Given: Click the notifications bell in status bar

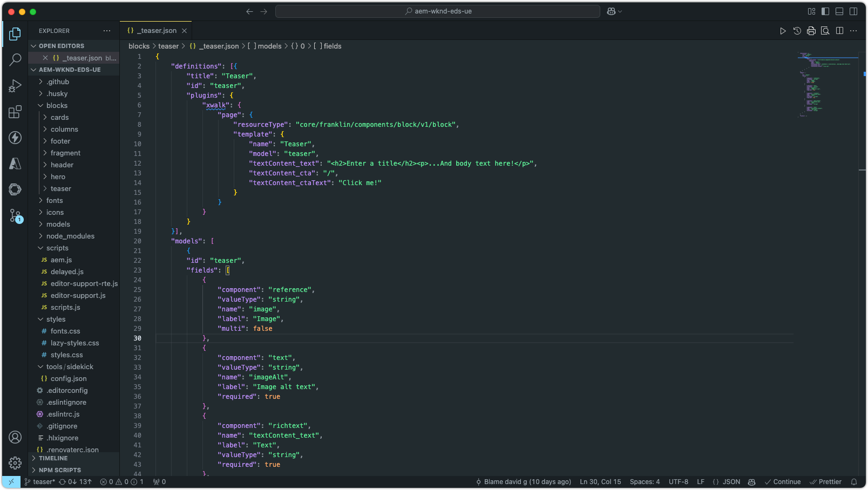Looking at the screenshot, I should click(854, 482).
